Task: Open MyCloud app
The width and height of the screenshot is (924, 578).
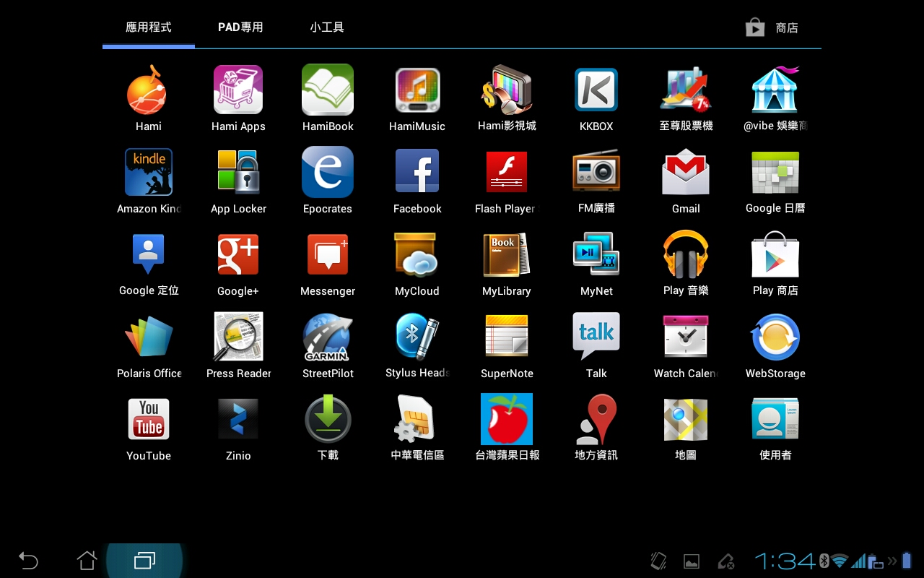Action: 417,254
